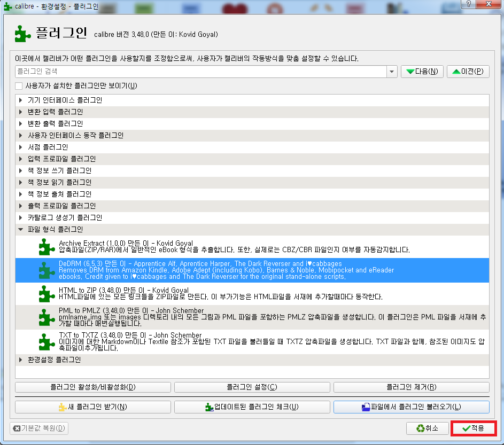
Task: Select the Archive Extract plugin row text
Action: coord(234,247)
